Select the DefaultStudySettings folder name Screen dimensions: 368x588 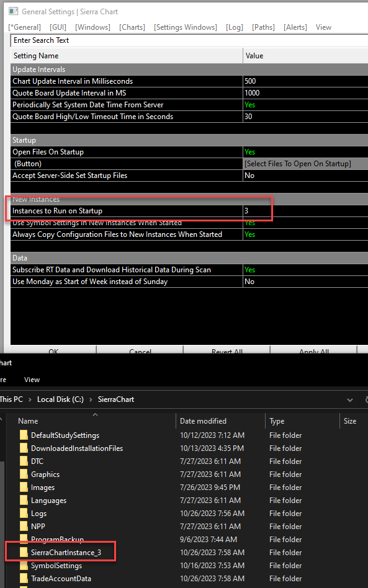(65, 435)
